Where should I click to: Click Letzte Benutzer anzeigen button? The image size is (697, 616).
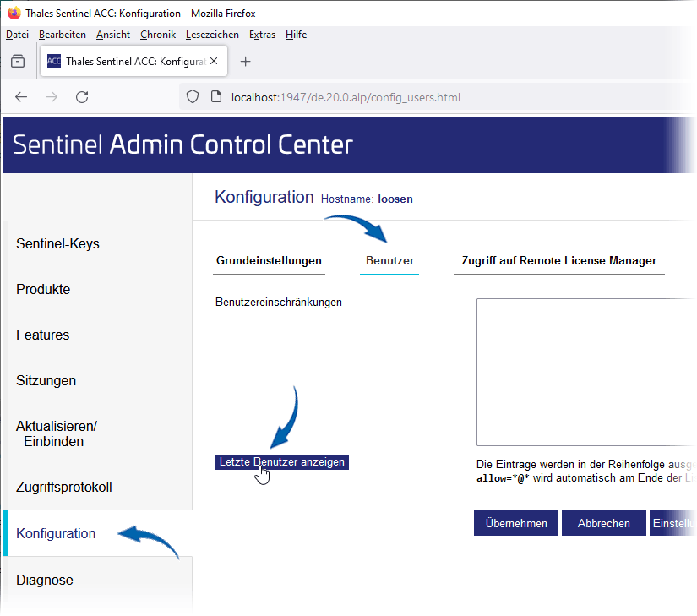[282, 462]
